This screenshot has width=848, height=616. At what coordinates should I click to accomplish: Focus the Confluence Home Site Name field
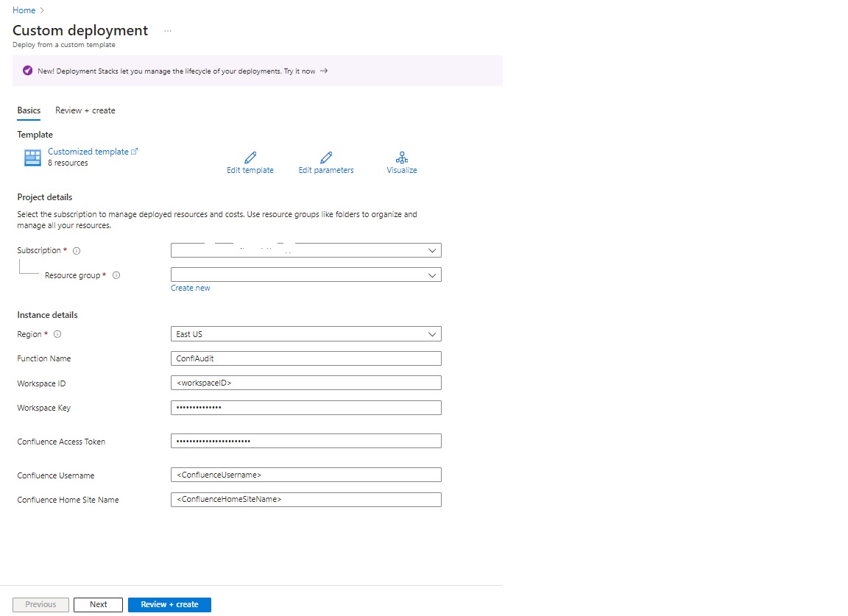click(306, 499)
